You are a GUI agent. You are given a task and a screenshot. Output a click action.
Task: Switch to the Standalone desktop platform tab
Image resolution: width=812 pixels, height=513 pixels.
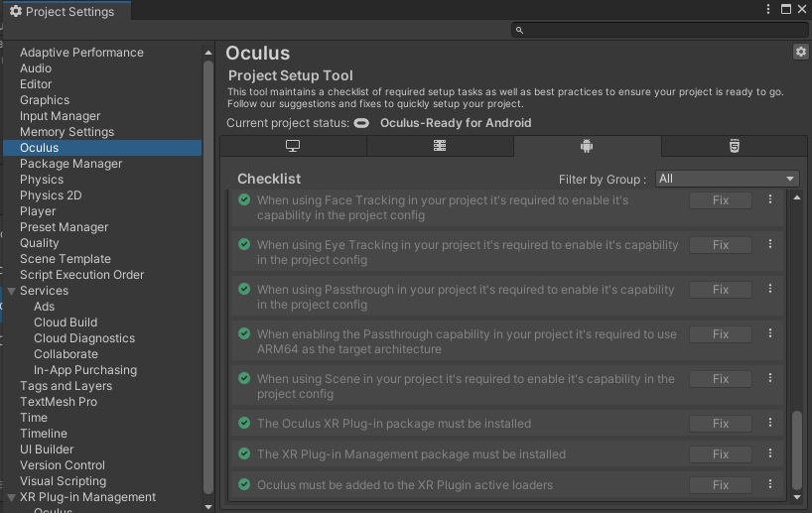pyautogui.click(x=293, y=146)
